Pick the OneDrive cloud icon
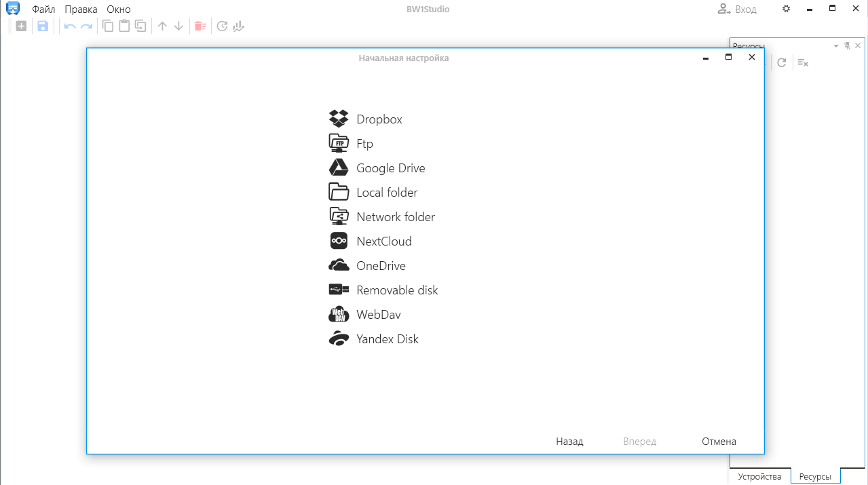Viewport: 868px width, 485px height. point(339,265)
